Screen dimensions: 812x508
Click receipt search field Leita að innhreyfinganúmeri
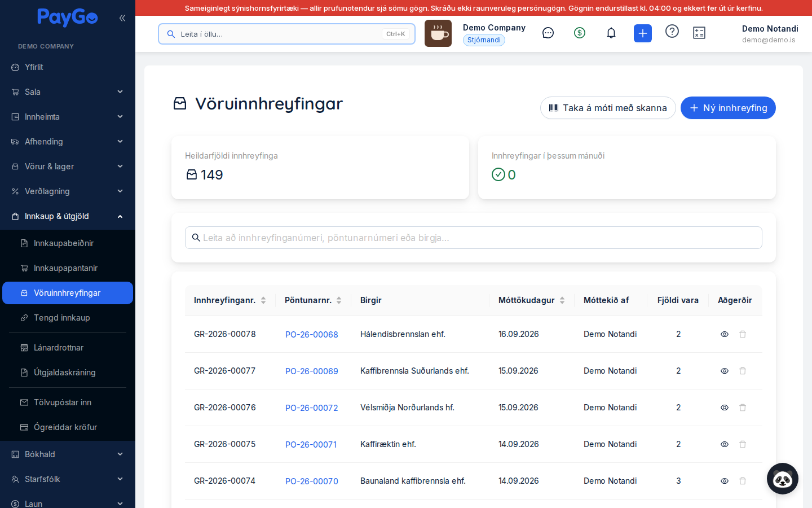pyautogui.click(x=474, y=238)
